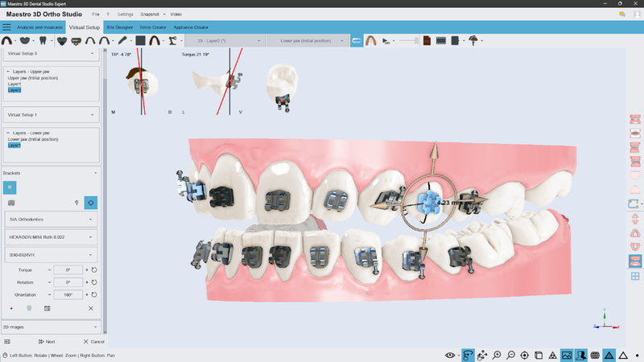Click the Cancel button
Viewport: 644px width, 362px height.
(92, 341)
